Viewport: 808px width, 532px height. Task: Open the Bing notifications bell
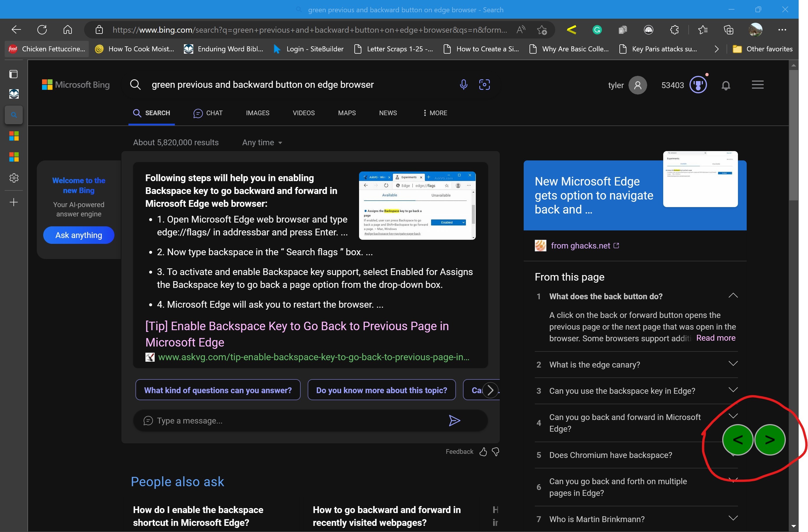point(726,85)
